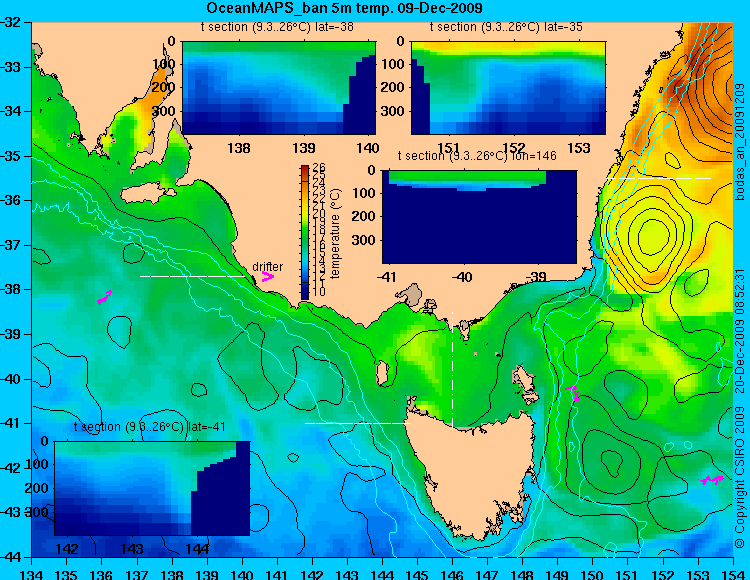The height and width of the screenshot is (580, 750).
Task: Select the magenta drifter track near 136°E, 38°S
Action: [104, 297]
